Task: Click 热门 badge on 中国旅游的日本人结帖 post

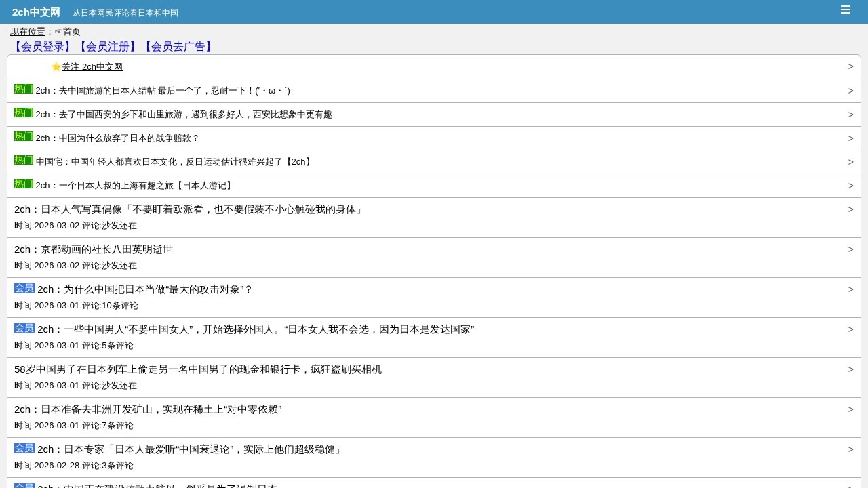Action: click(x=24, y=89)
